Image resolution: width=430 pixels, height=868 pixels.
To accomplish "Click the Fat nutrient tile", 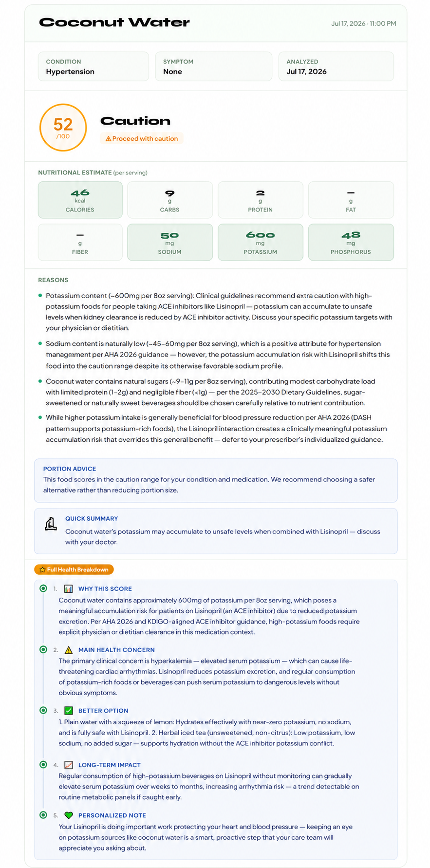I will [351, 200].
